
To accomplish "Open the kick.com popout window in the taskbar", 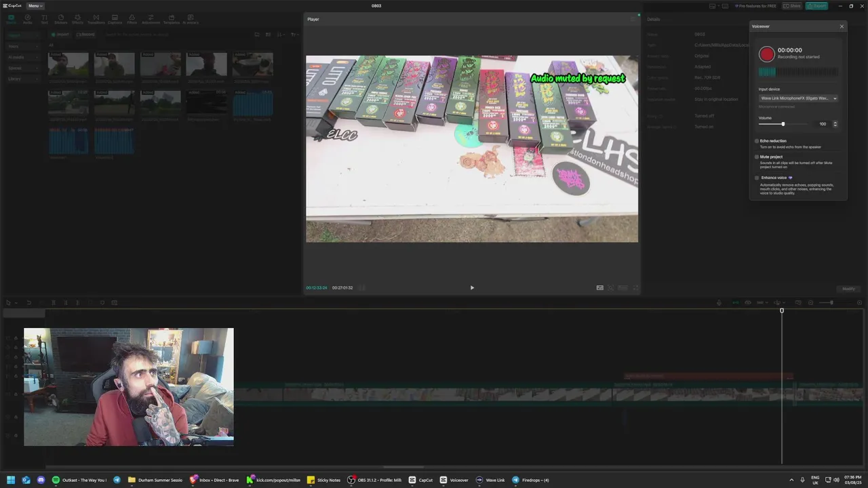I will (273, 480).
